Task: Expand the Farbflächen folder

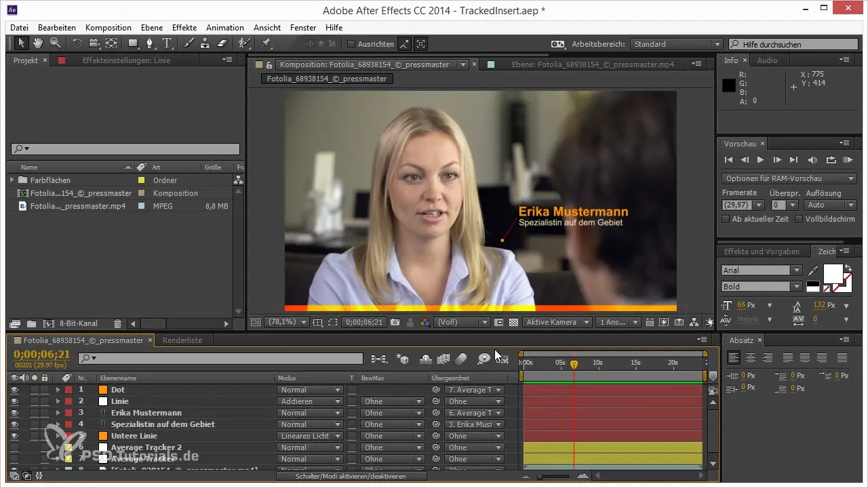Action: (12, 180)
